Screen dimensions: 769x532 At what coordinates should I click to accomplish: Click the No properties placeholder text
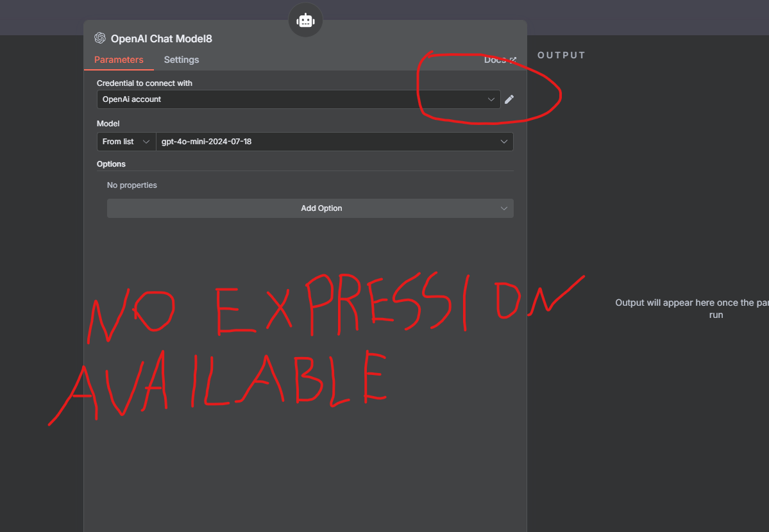pyautogui.click(x=132, y=185)
